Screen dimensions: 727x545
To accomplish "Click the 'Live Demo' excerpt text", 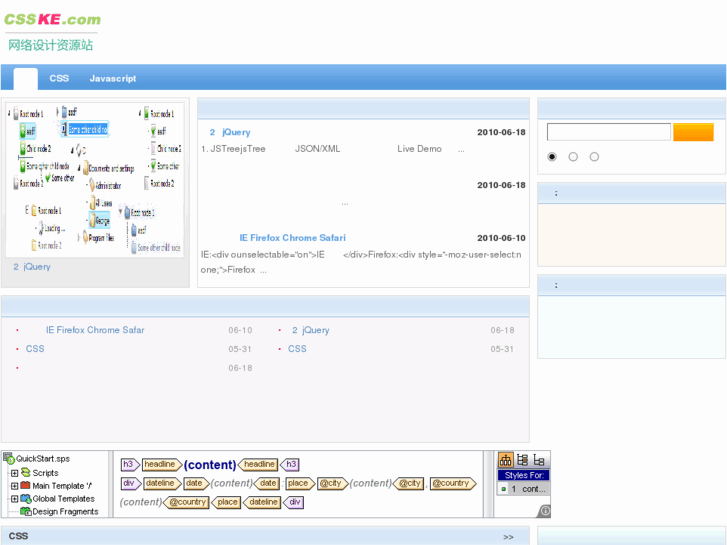I will pyautogui.click(x=419, y=149).
